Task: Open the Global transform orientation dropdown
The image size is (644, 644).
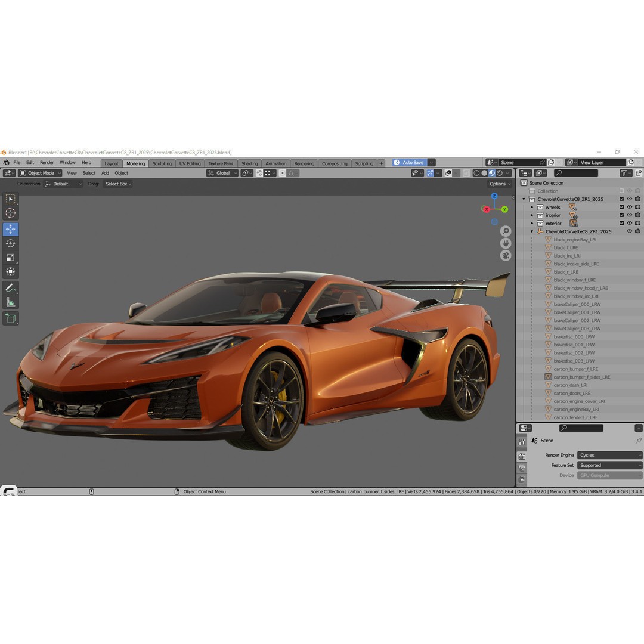Action: [222, 173]
